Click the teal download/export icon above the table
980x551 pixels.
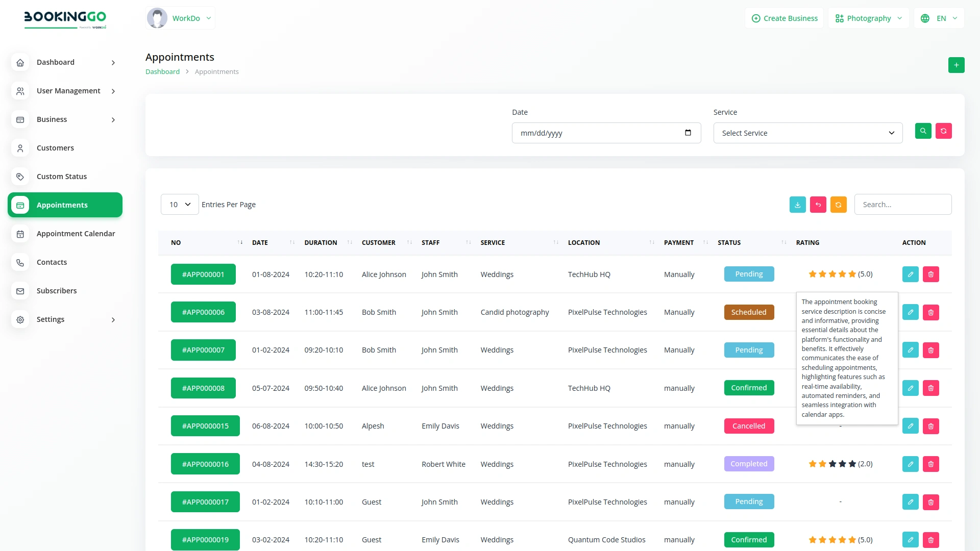(797, 204)
